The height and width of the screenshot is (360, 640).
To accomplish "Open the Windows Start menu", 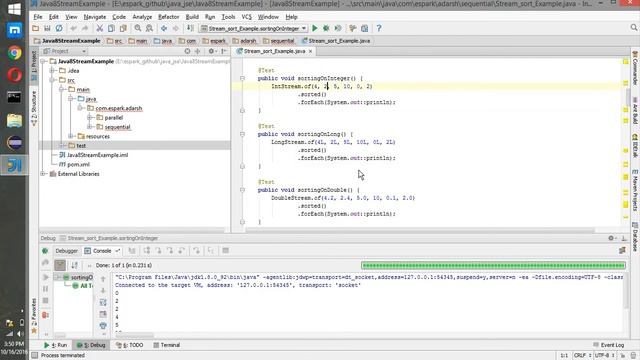I will (14, 9).
